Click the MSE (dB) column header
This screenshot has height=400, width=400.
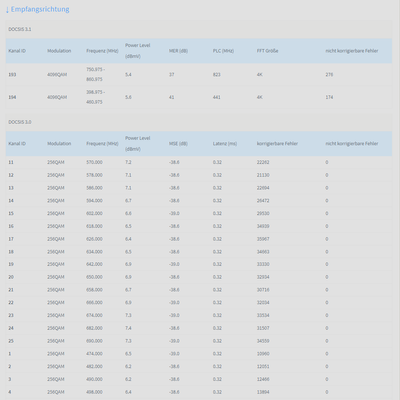coord(178,144)
